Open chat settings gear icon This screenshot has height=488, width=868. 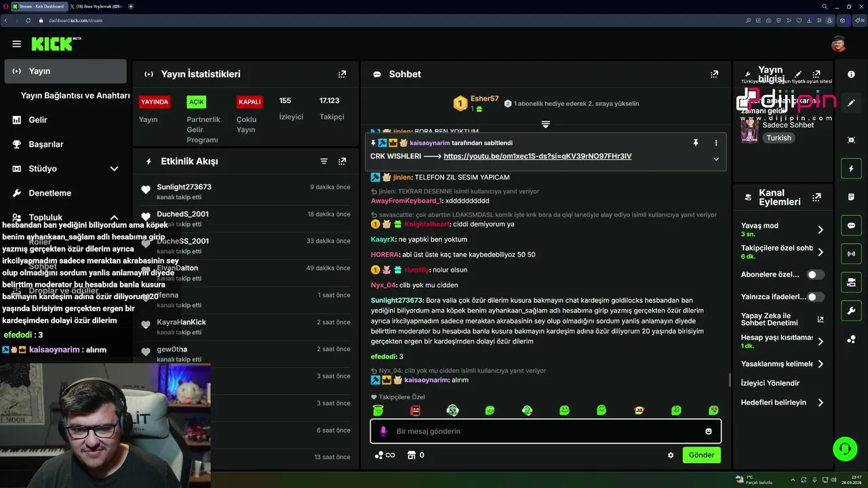[x=671, y=455]
